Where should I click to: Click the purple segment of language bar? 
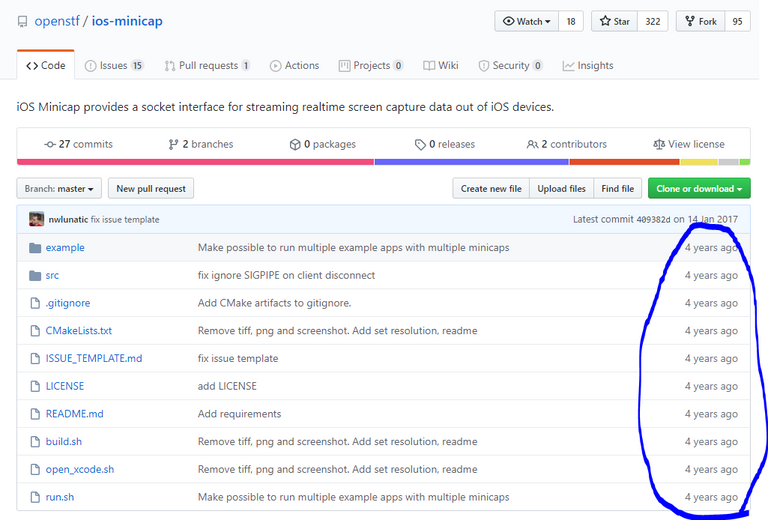point(472,162)
